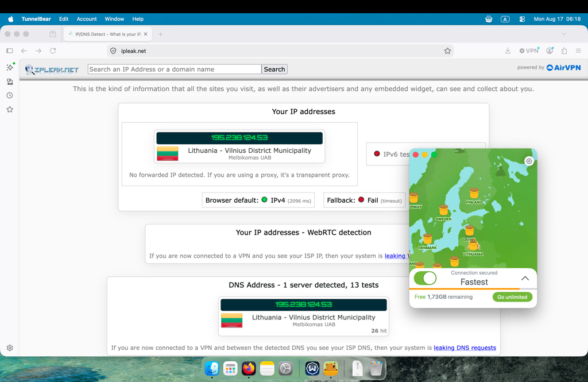
Task: Click Browser default IPv4 status box
Action: point(258,200)
